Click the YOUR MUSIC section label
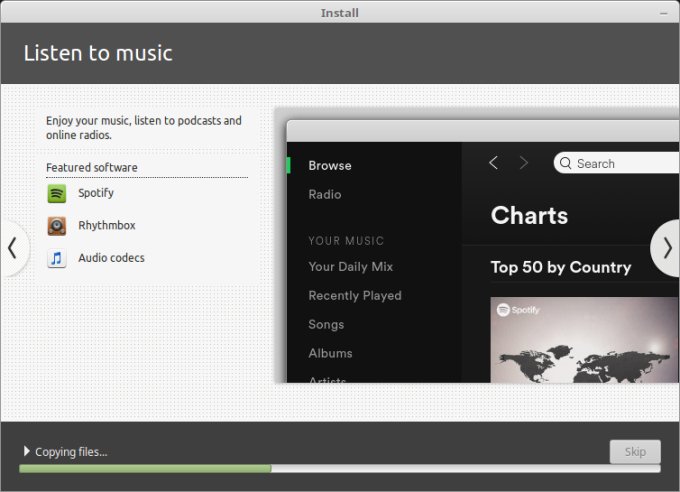Viewport: 680px width, 492px height. [346, 241]
